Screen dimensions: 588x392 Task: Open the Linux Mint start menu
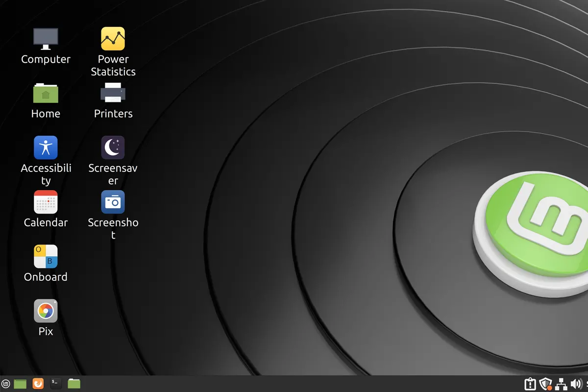tap(6, 384)
